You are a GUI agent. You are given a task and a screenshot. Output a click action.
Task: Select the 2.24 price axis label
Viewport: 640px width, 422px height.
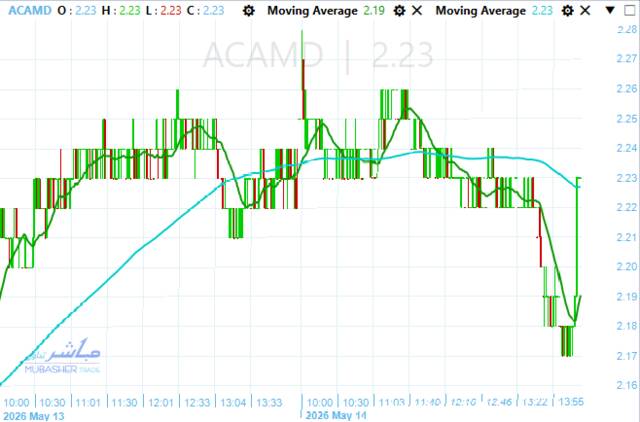pyautogui.click(x=627, y=148)
